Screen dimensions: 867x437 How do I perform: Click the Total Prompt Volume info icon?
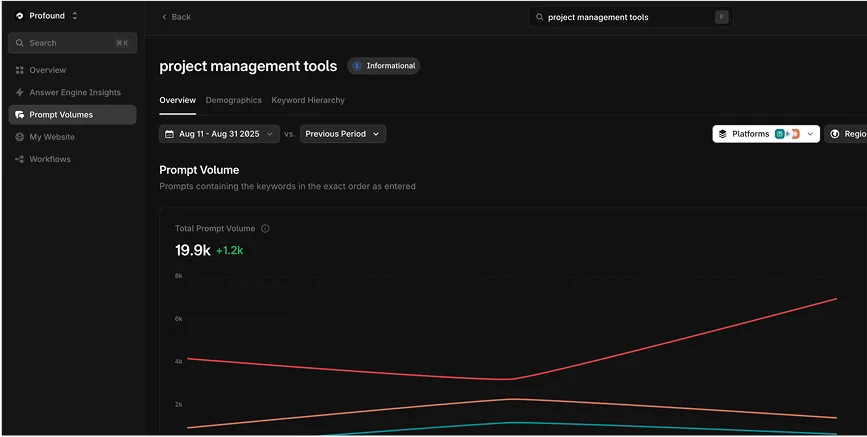coord(265,229)
